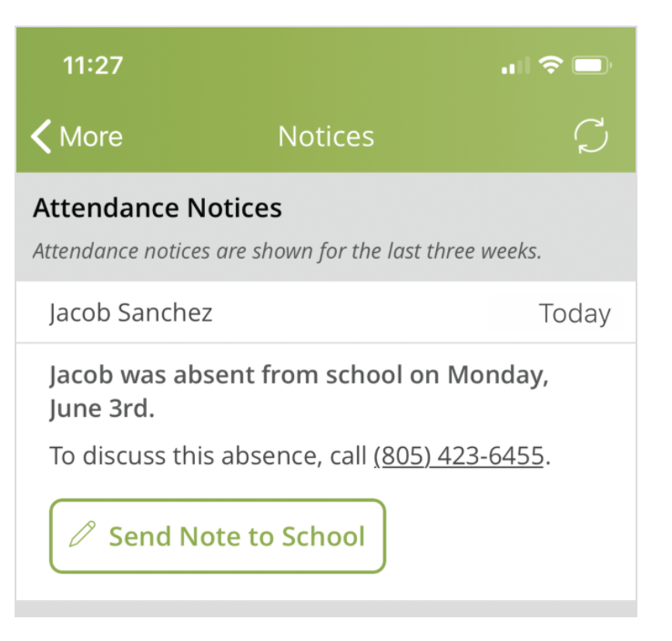672x641 pixels.
Task: Tap the Send Note to School label
Action: [x=237, y=535]
